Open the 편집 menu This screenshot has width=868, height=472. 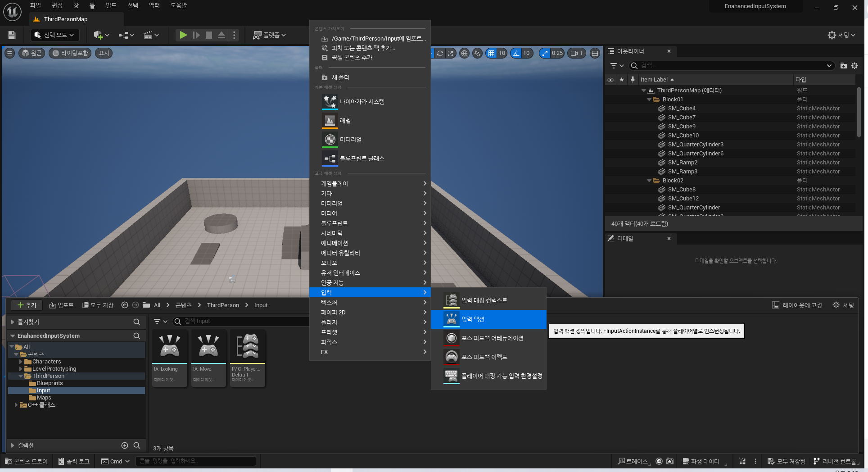(x=57, y=5)
